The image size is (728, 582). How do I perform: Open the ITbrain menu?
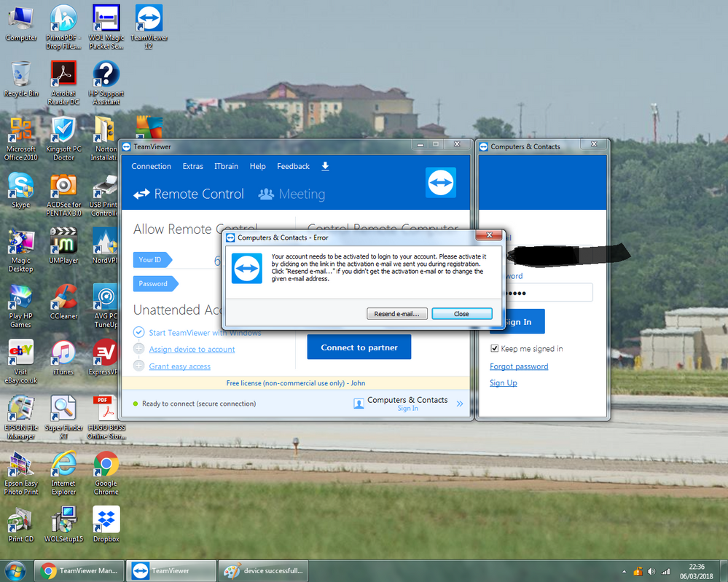[226, 166]
